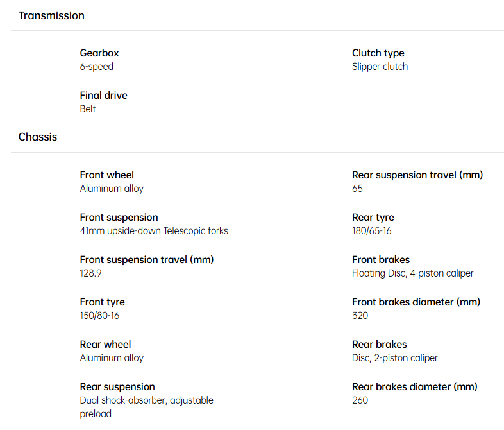Select the Disc, 2-piston caliper value
This screenshot has width=504, height=430.
click(x=395, y=358)
